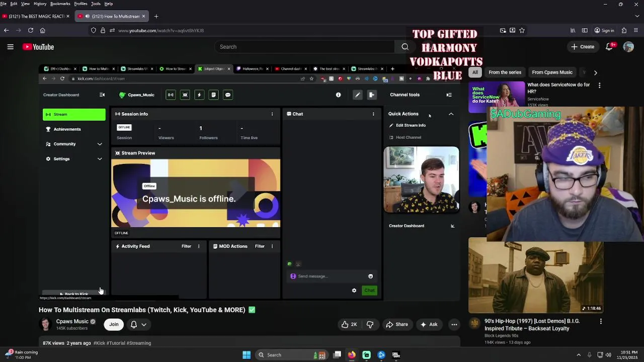Click the chat settings gear icon

[x=354, y=290]
